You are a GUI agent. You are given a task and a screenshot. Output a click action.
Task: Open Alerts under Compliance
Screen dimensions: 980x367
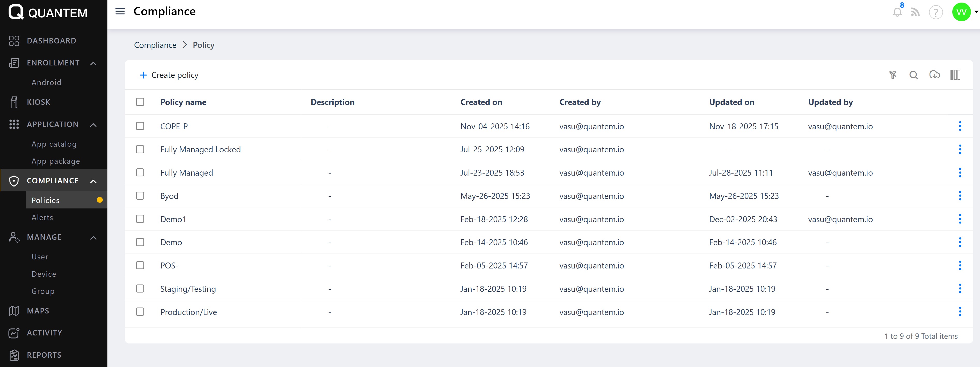42,218
